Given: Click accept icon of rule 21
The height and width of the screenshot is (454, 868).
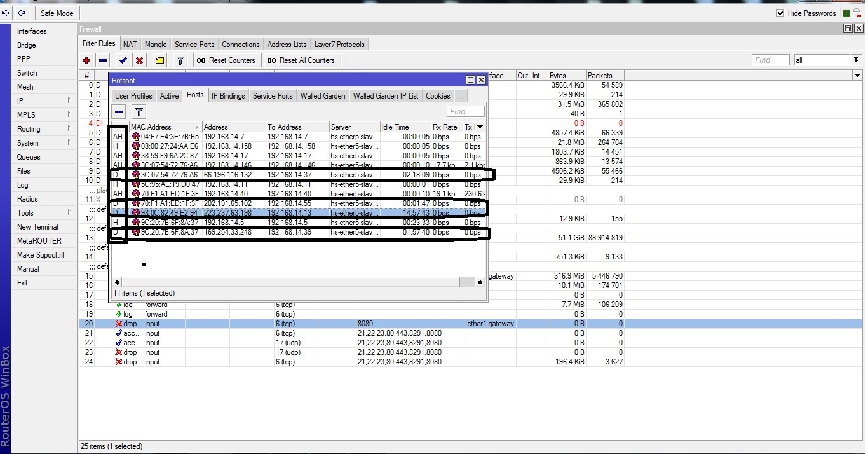Looking at the screenshot, I should click(x=118, y=333).
